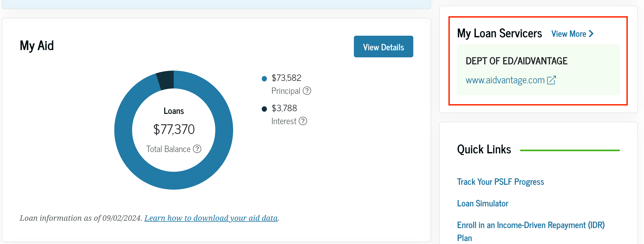This screenshot has width=644, height=244.
Task: Open the www.aidvantage.com link
Action: (x=505, y=80)
